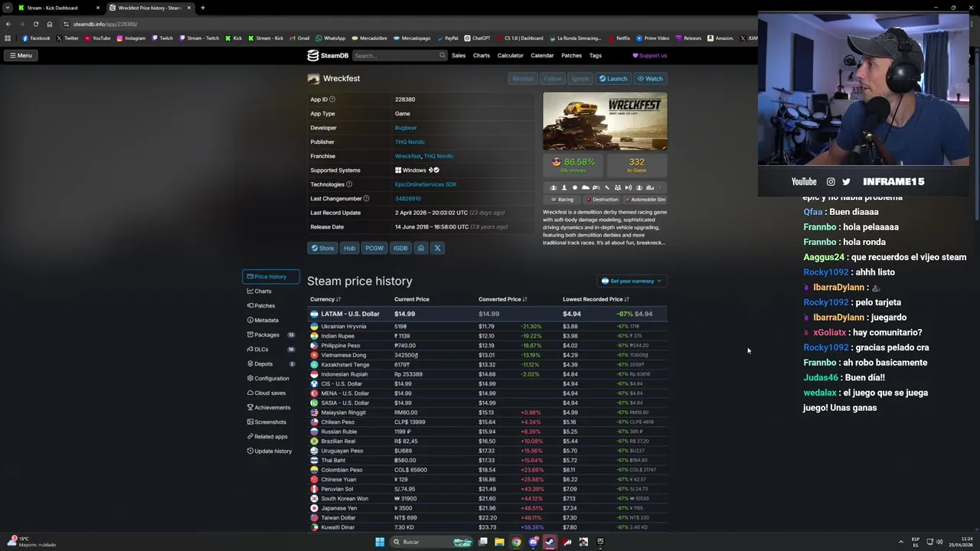This screenshot has width=980, height=551.
Task: Select Price history in sidebar
Action: pyautogui.click(x=270, y=276)
